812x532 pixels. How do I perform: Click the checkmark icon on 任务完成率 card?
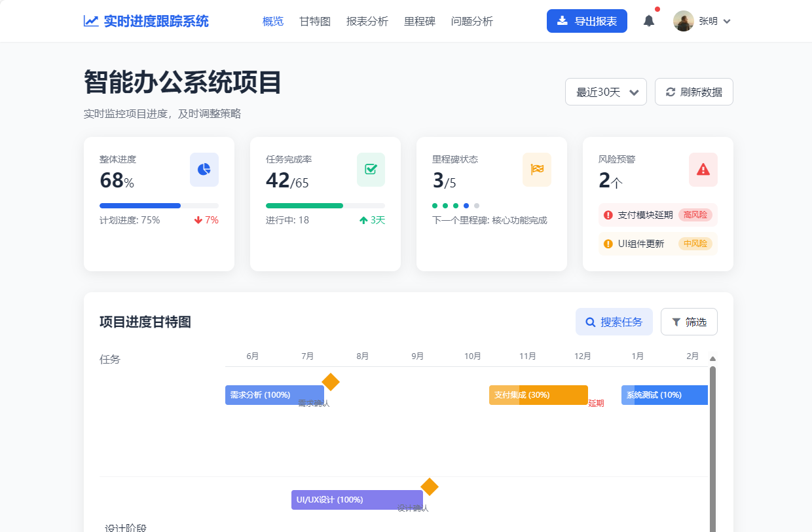[371, 169]
